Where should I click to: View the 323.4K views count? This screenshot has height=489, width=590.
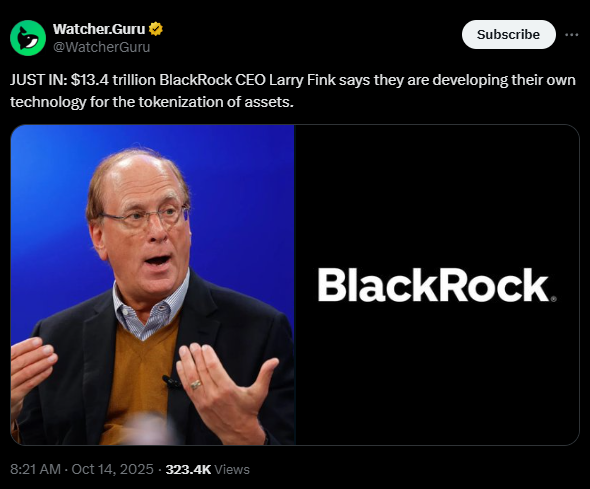click(x=188, y=469)
